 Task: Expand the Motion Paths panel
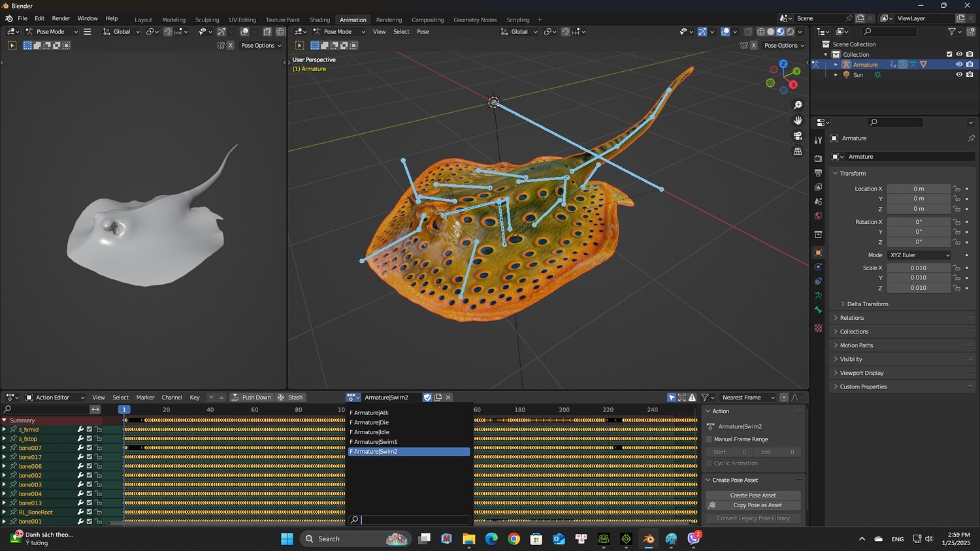[856, 345]
